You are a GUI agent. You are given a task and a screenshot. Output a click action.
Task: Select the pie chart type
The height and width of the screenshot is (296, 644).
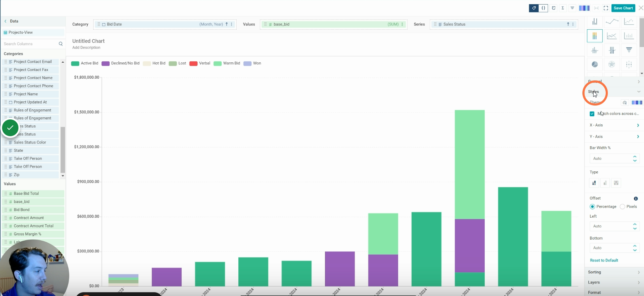click(x=595, y=64)
